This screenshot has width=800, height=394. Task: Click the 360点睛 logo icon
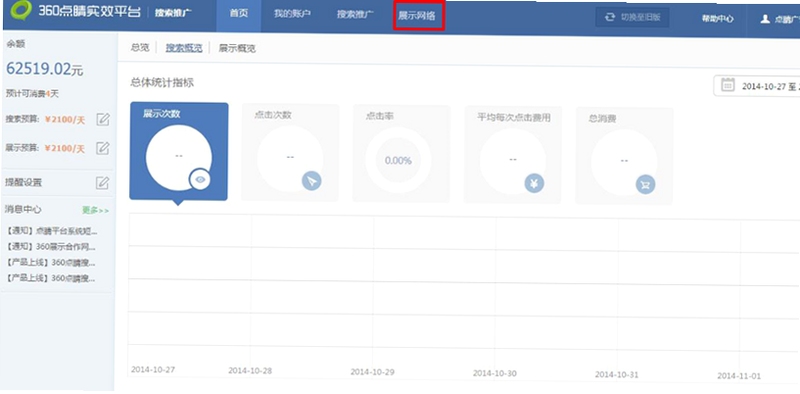click(x=21, y=11)
